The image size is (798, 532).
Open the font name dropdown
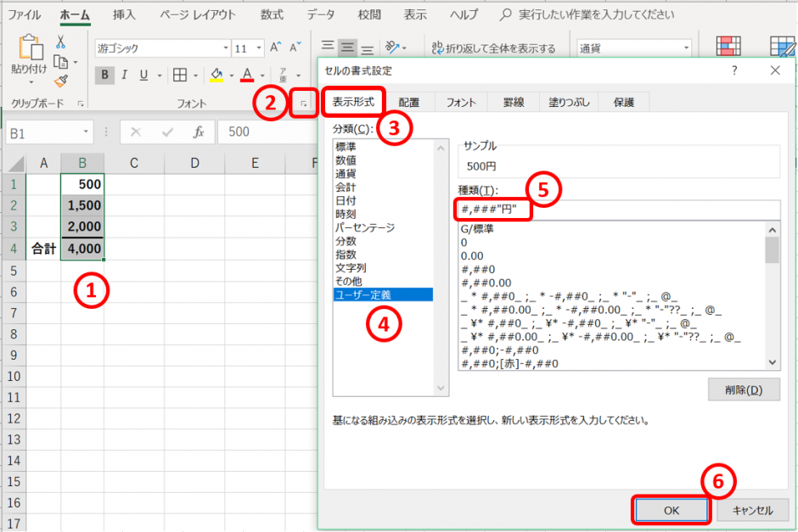click(226, 48)
